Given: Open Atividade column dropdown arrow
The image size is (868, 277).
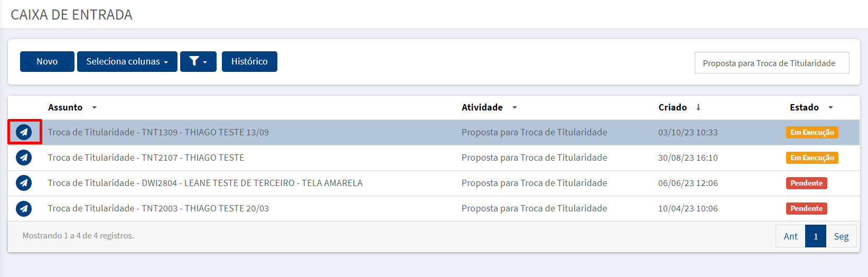Looking at the screenshot, I should click(515, 107).
